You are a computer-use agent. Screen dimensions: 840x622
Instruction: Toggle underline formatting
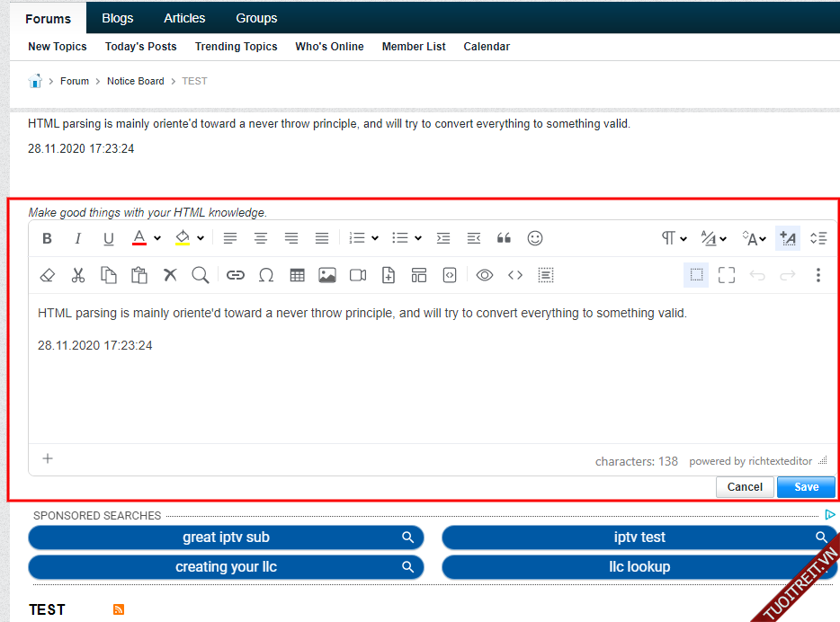(109, 238)
